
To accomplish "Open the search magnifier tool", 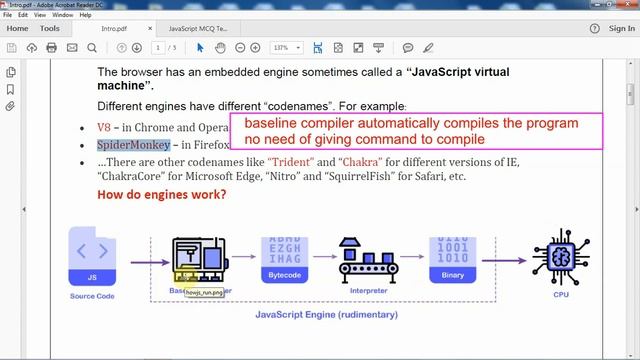I will pyautogui.click(x=92, y=48).
